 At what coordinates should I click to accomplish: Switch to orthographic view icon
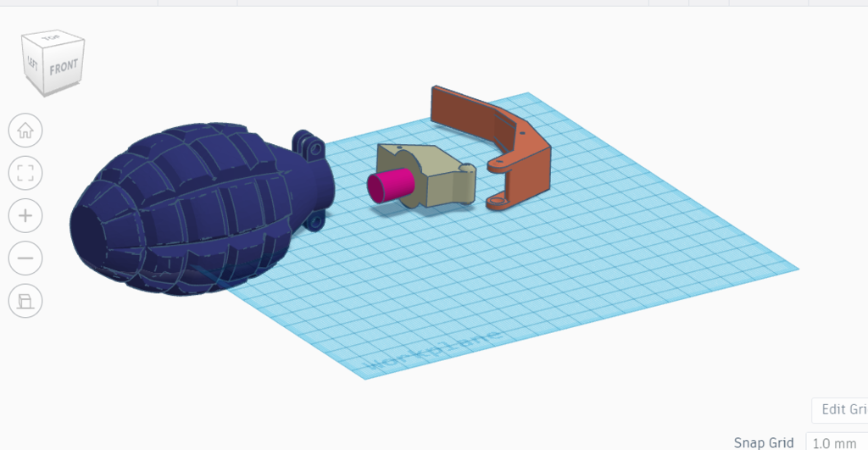tap(25, 301)
